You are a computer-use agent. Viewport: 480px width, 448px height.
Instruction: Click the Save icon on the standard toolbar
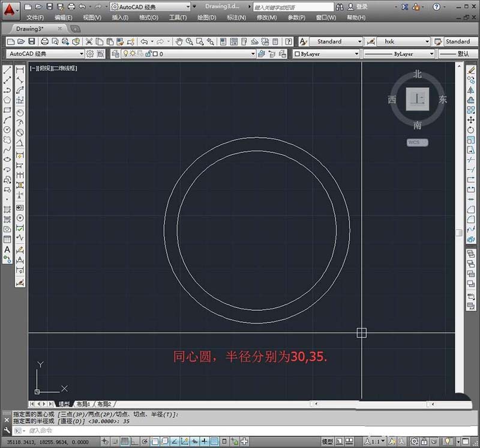tap(31, 41)
